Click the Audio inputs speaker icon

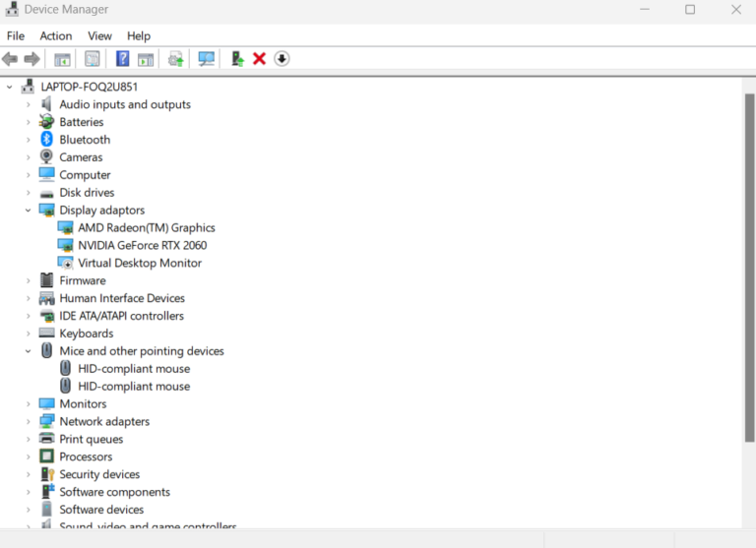tap(46, 104)
